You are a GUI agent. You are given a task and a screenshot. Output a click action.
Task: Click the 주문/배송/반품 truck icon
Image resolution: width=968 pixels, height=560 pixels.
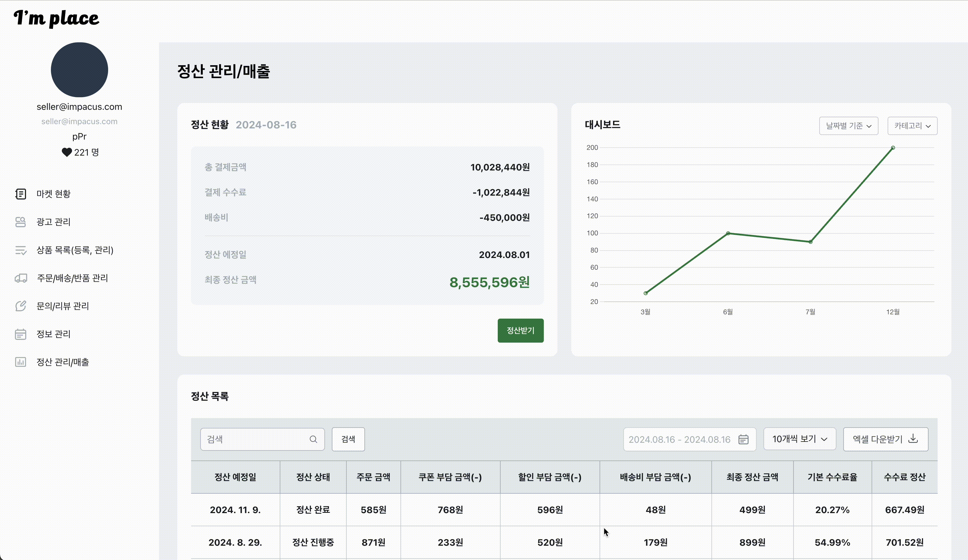coord(20,278)
